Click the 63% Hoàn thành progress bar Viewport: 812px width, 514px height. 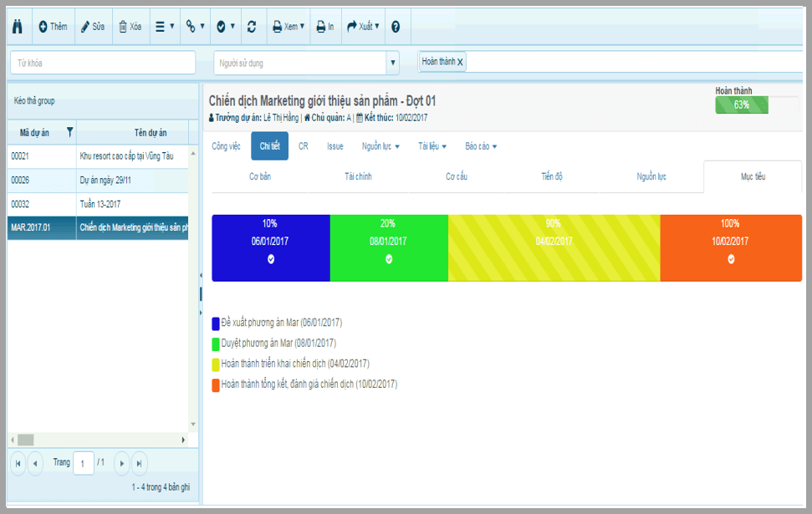[742, 105]
